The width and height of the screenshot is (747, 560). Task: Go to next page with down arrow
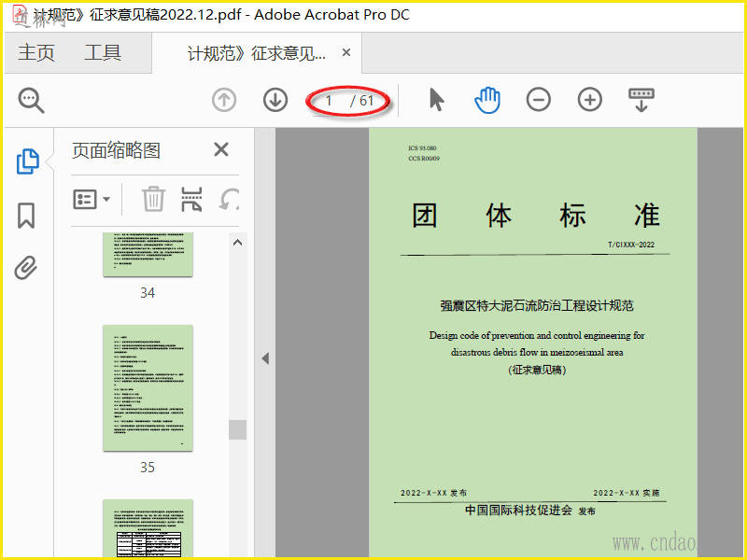[275, 101]
